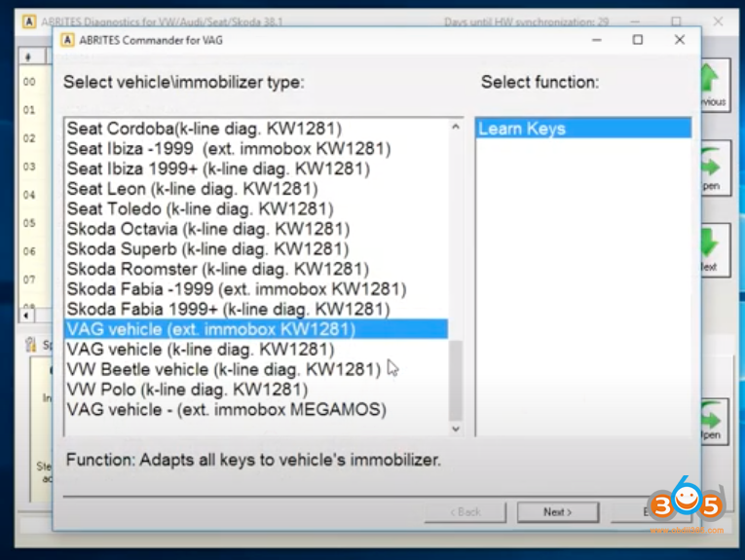Click ABRITES Commander dialog title icon
The height and width of the screenshot is (560, 745).
click(67, 40)
